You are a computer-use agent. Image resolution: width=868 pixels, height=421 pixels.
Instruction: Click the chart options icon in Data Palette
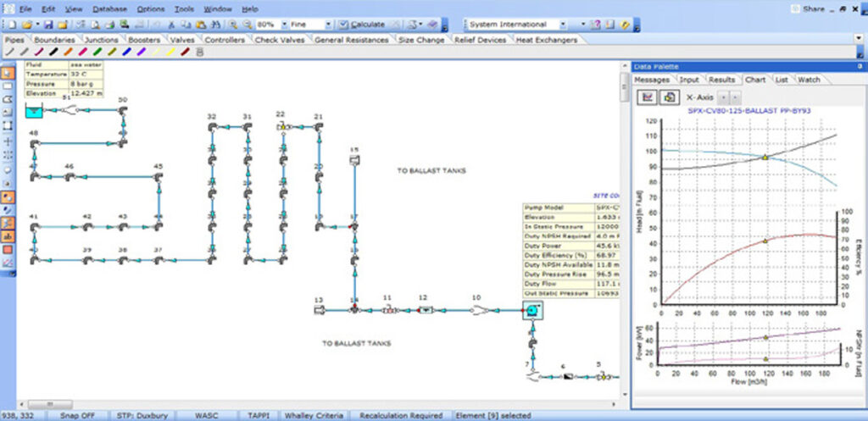648,97
